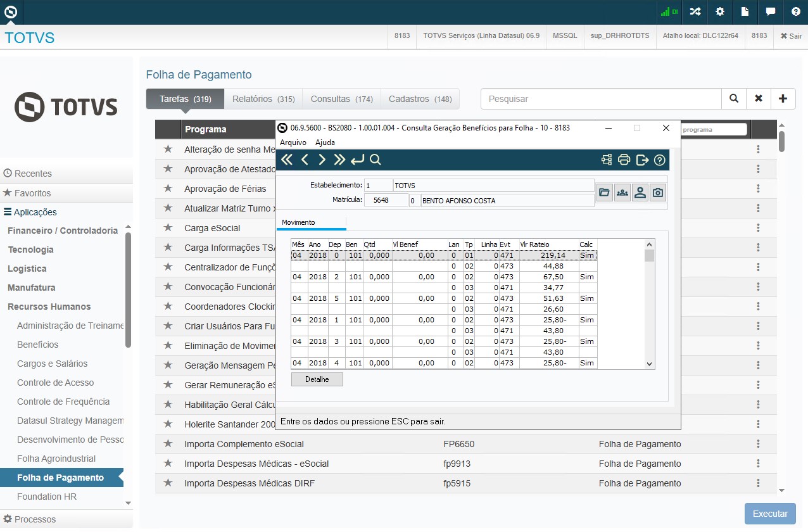Viewport: 808px width, 532px height.
Task: Open the Arquivo menu in dialog
Action: [x=293, y=142]
